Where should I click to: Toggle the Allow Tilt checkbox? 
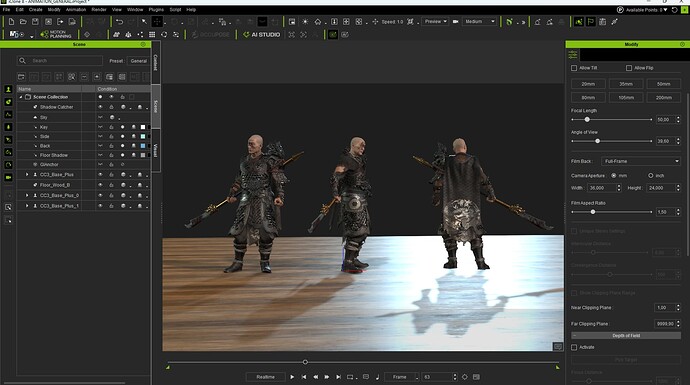coord(574,68)
